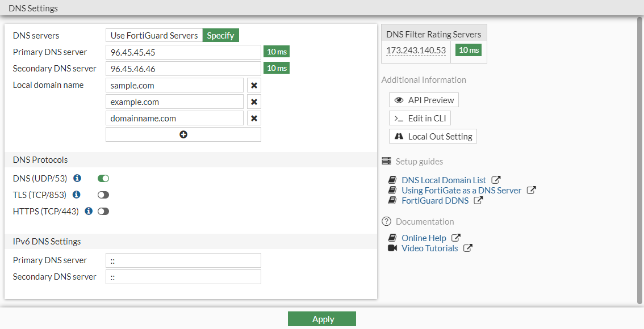Enable the TLS (TCP/853) toggle

click(103, 195)
